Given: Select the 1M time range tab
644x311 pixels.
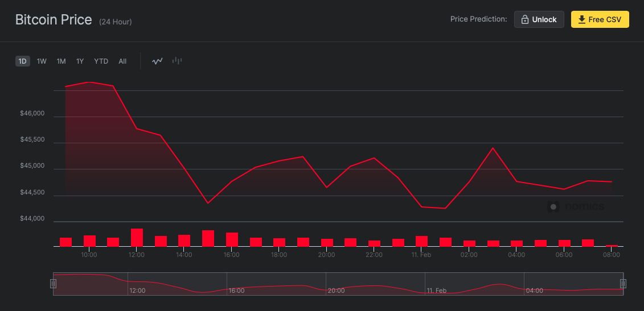Looking at the screenshot, I should (x=61, y=61).
